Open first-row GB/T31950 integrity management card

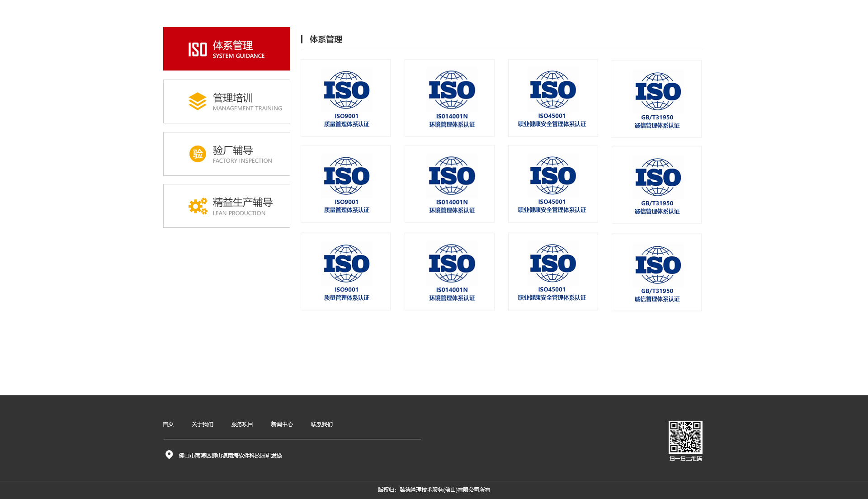click(x=656, y=99)
